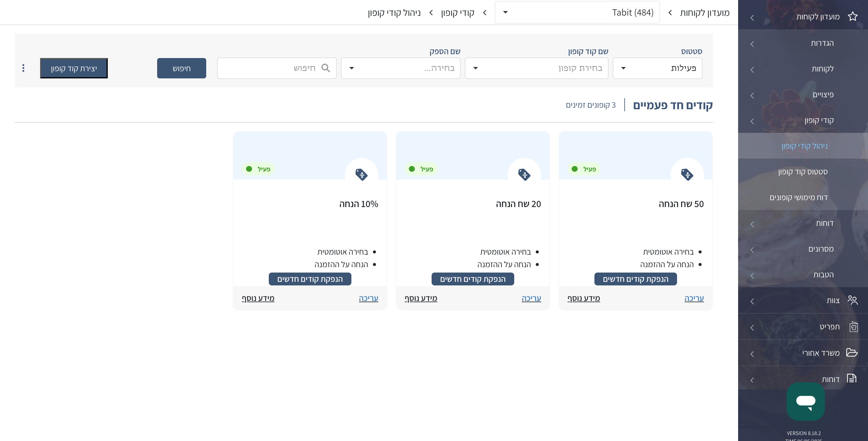Click the three-dot more options icon
This screenshot has height=441, width=868.
(23, 68)
